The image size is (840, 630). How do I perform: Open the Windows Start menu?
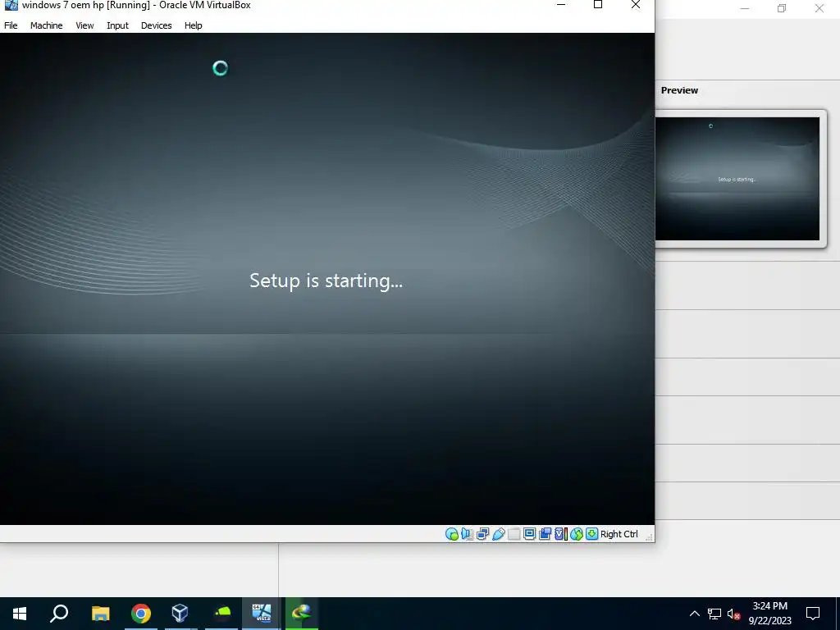(x=20, y=614)
